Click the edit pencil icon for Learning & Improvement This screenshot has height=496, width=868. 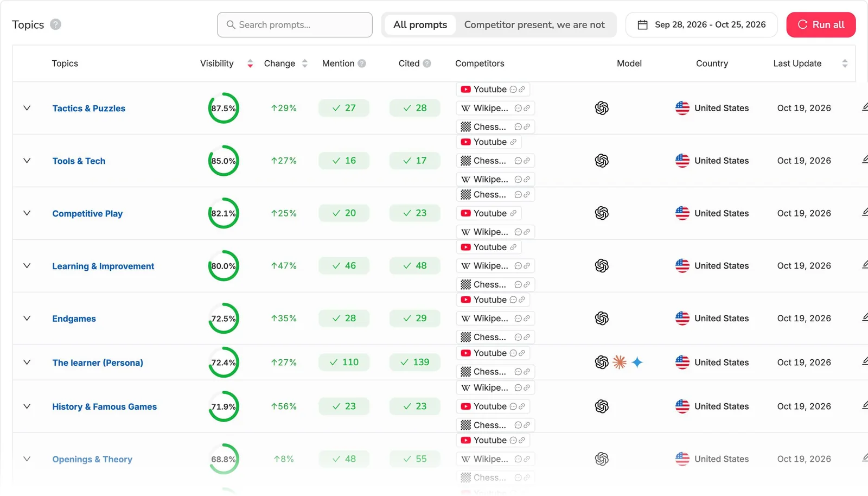[x=865, y=265]
